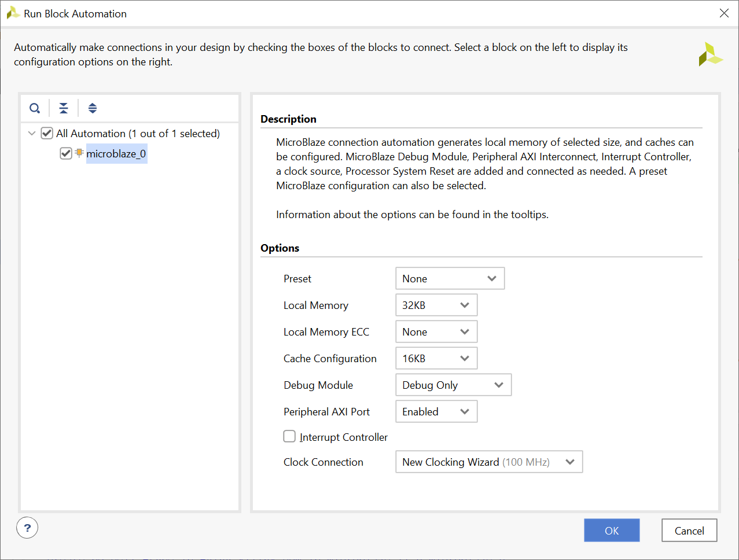Click the Options section heading
Viewport: 739px width, 560px height.
tap(280, 248)
